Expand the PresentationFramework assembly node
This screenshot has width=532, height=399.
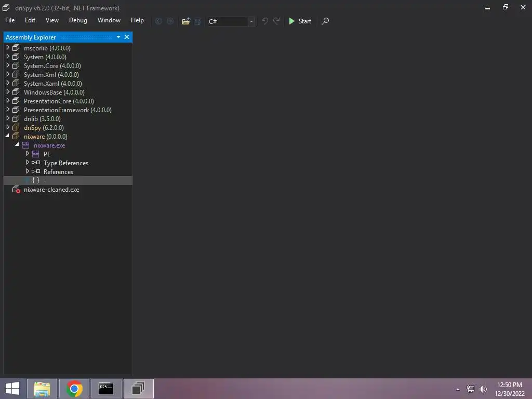point(8,110)
